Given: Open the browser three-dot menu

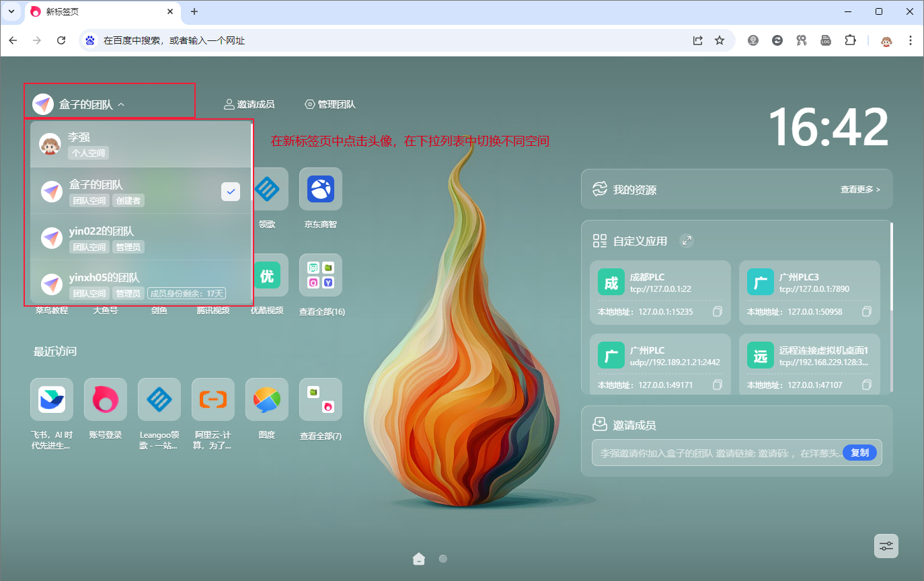Looking at the screenshot, I should pos(910,40).
